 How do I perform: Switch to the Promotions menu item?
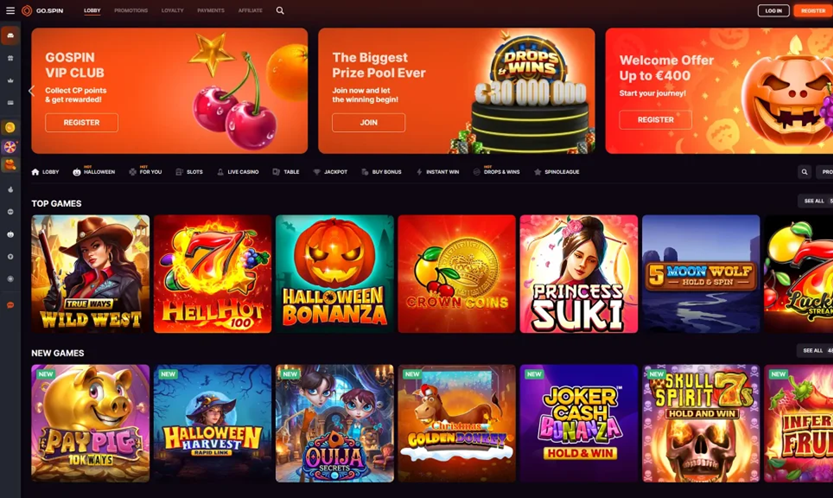coord(131,11)
